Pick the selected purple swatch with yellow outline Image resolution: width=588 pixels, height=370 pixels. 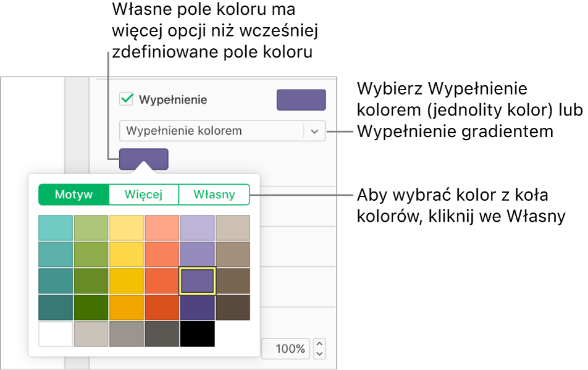[x=197, y=281]
